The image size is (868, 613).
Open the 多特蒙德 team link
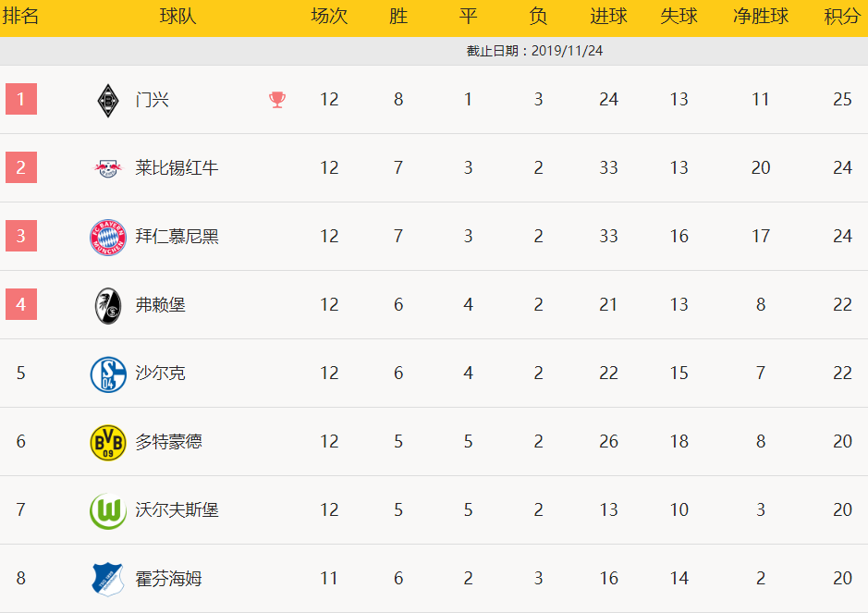(x=168, y=442)
